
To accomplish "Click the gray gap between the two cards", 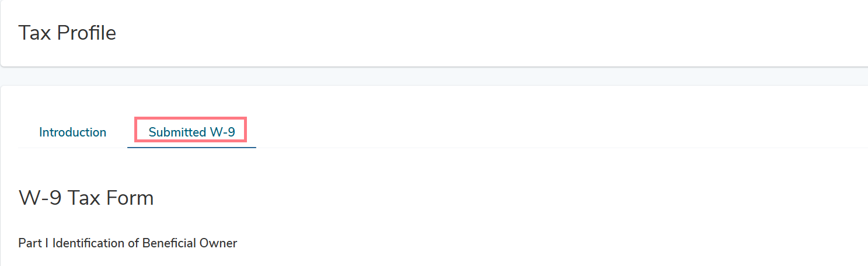I will 434,76.
